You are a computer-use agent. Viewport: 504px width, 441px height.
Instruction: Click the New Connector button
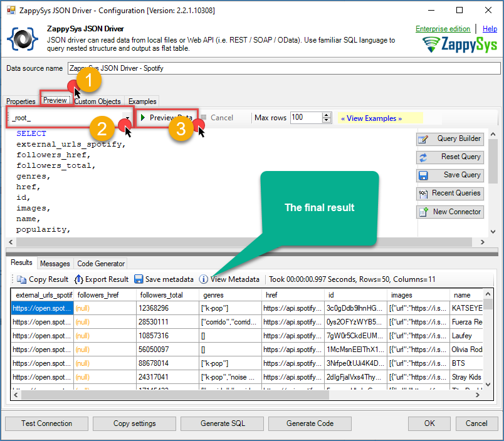click(x=449, y=212)
